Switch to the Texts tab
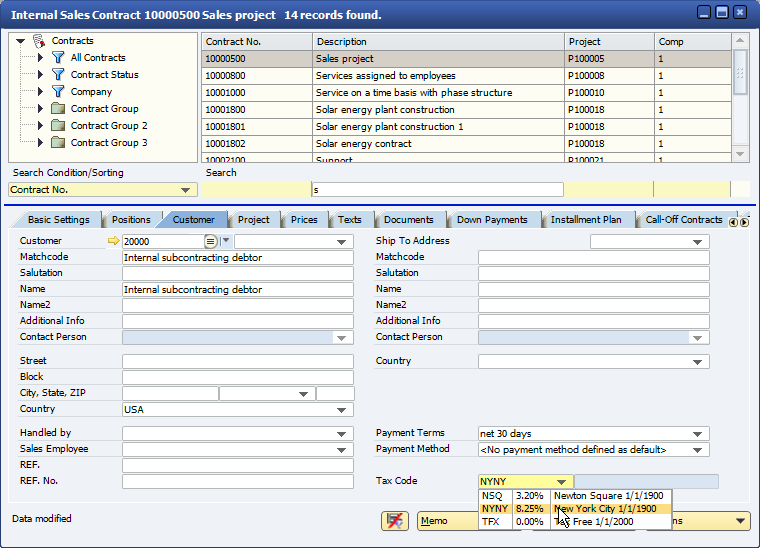The height and width of the screenshot is (548, 760). [349, 220]
